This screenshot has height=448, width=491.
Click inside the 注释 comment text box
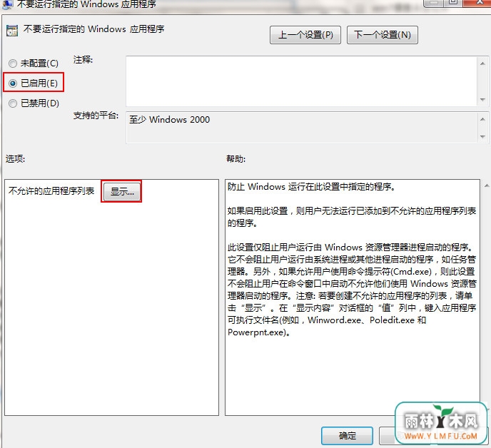click(302, 81)
